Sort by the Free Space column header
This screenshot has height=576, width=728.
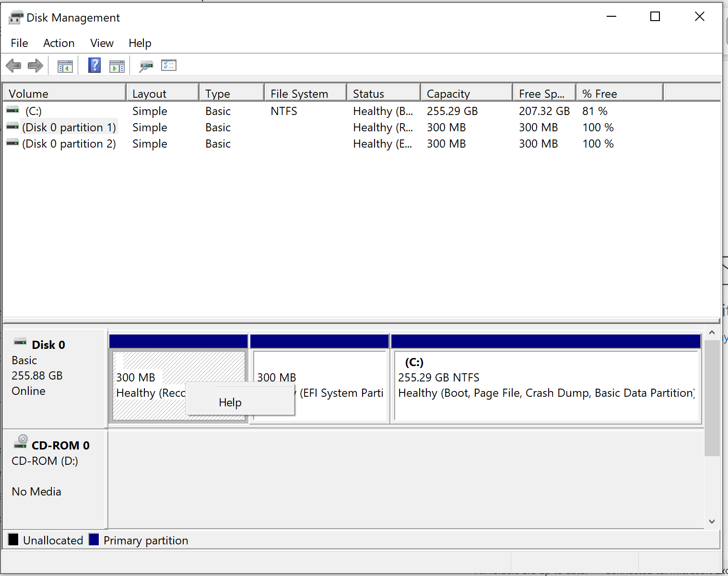pyautogui.click(x=545, y=93)
